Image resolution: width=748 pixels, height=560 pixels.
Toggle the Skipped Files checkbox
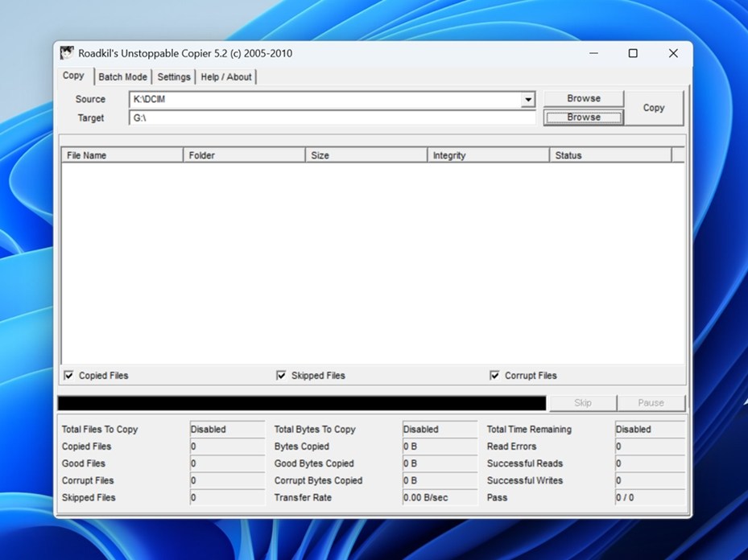click(282, 376)
